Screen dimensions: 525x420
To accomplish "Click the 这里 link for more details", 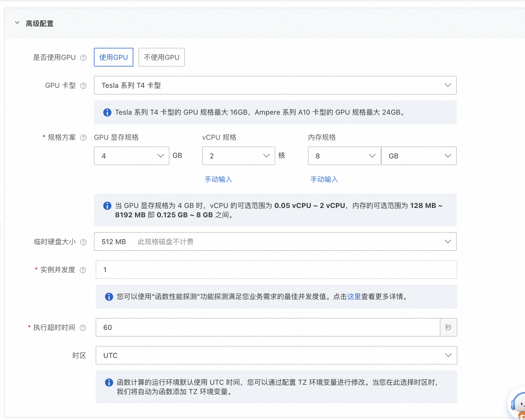I will 354,297.
